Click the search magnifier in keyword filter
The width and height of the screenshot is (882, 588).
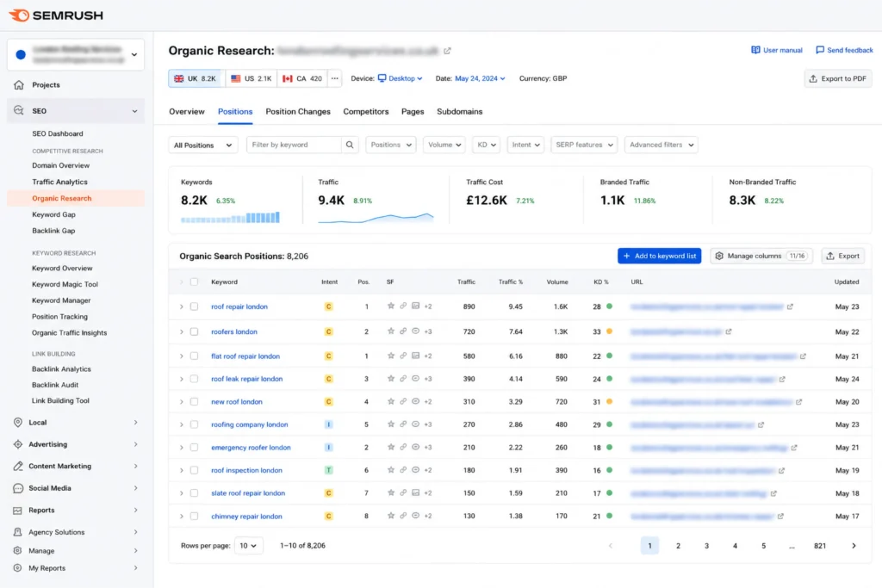click(350, 145)
